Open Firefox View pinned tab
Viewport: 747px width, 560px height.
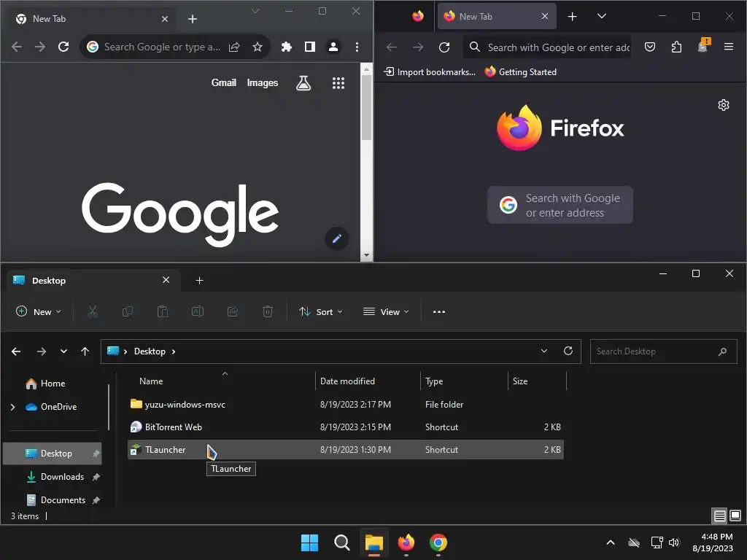tap(418, 17)
